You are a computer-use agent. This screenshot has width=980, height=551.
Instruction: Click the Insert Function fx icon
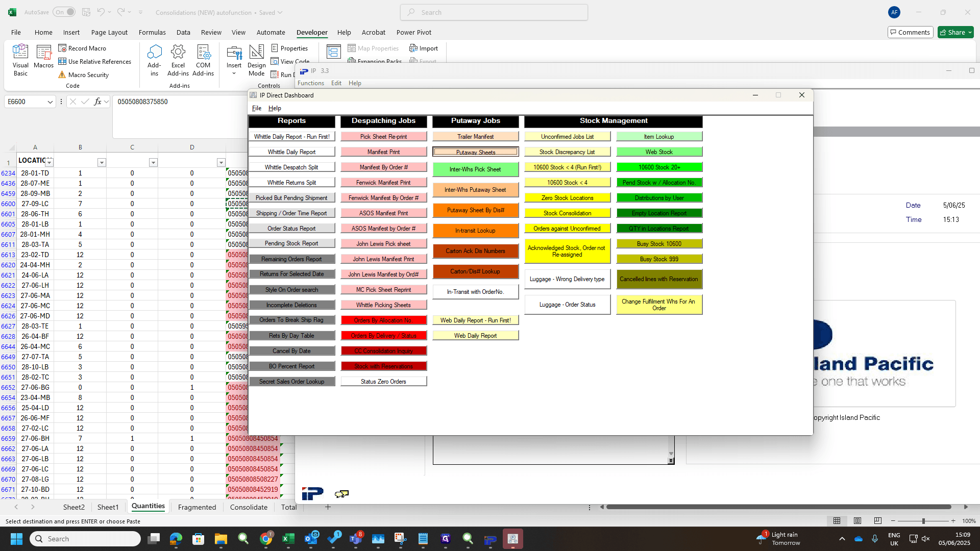pos(97,102)
